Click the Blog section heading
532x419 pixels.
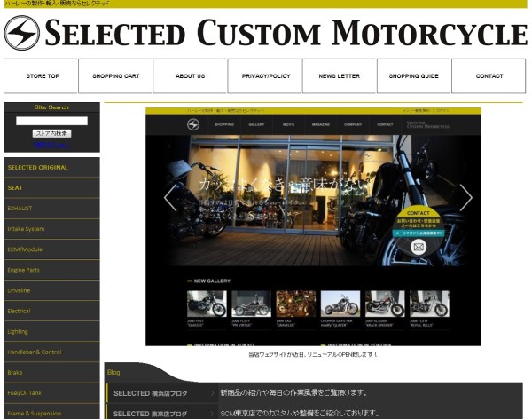click(113, 373)
